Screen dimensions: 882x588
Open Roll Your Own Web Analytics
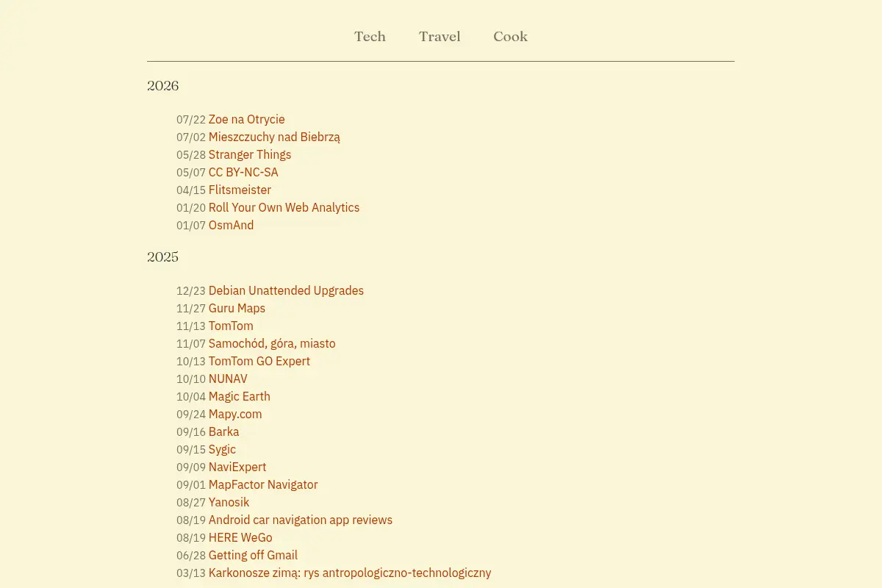tap(284, 208)
